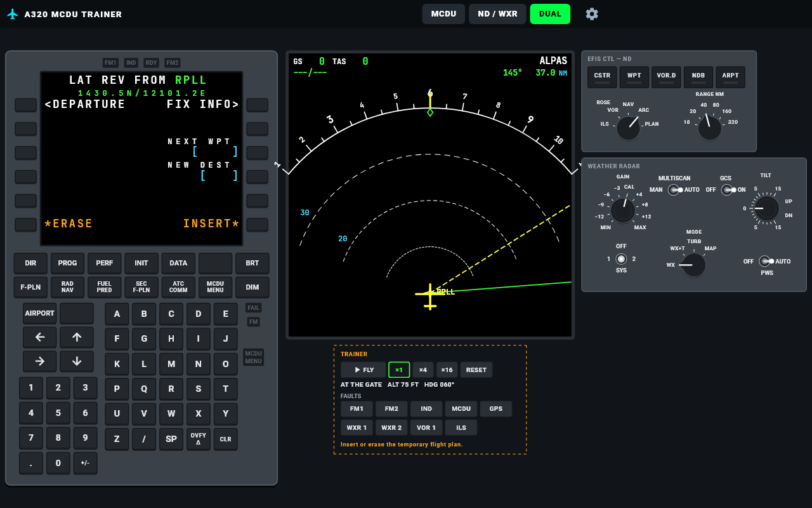Click the trainer RESET button
The height and width of the screenshot is (508, 812).
click(476, 370)
